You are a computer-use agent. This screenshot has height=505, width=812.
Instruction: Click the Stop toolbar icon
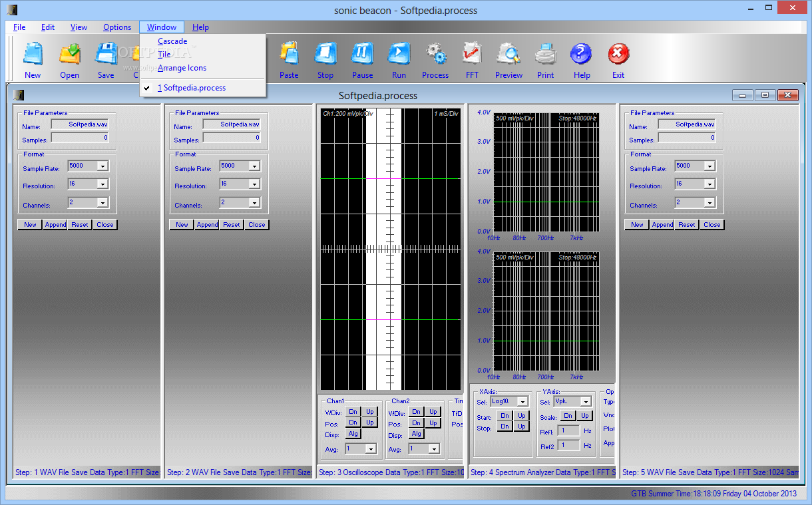pyautogui.click(x=325, y=54)
